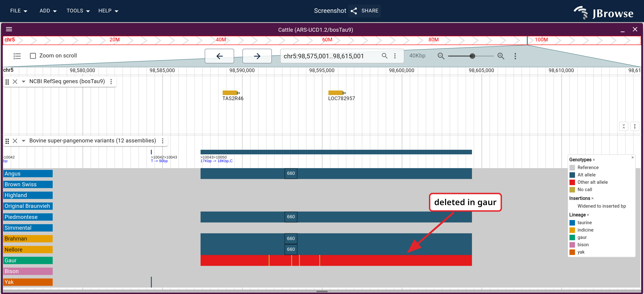644x294 pixels.
Task: Open location box options menu
Action: click(395, 56)
